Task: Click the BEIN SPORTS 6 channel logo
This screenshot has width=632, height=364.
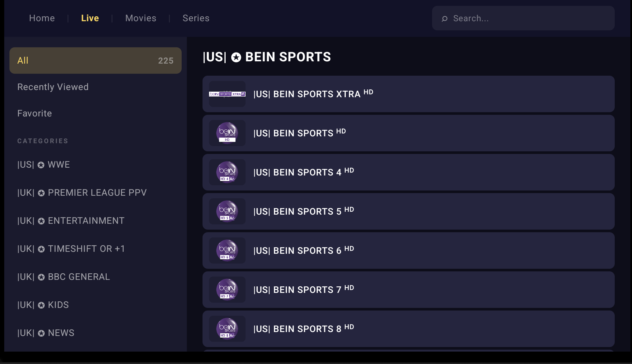Action: (227, 250)
